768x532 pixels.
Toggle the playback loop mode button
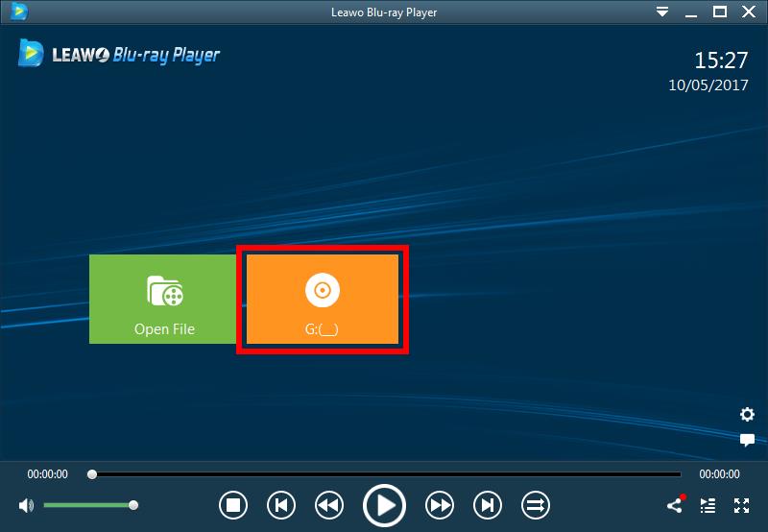(x=536, y=505)
